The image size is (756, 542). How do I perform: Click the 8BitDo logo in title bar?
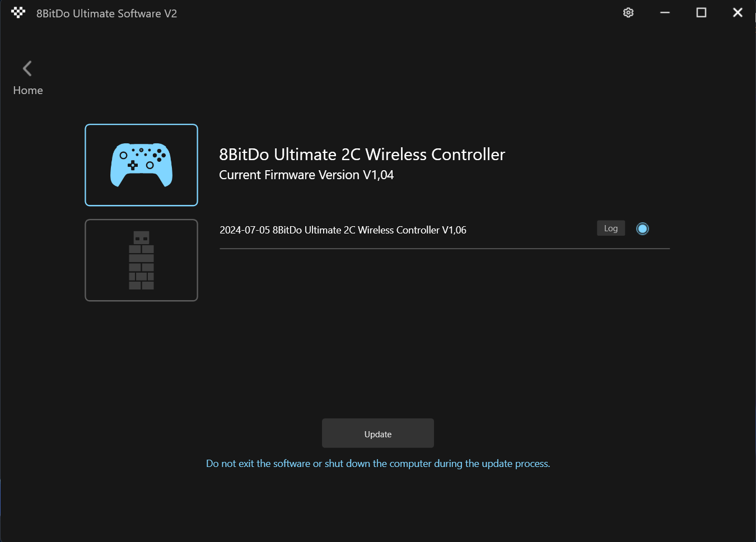point(18,13)
